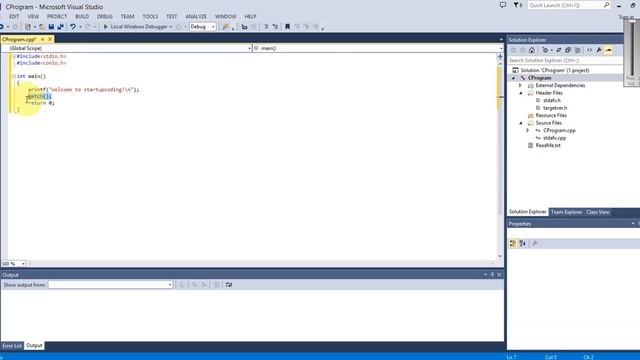The height and width of the screenshot is (360, 640).
Task: Click the Search Solution Explorer field
Action: click(565, 60)
